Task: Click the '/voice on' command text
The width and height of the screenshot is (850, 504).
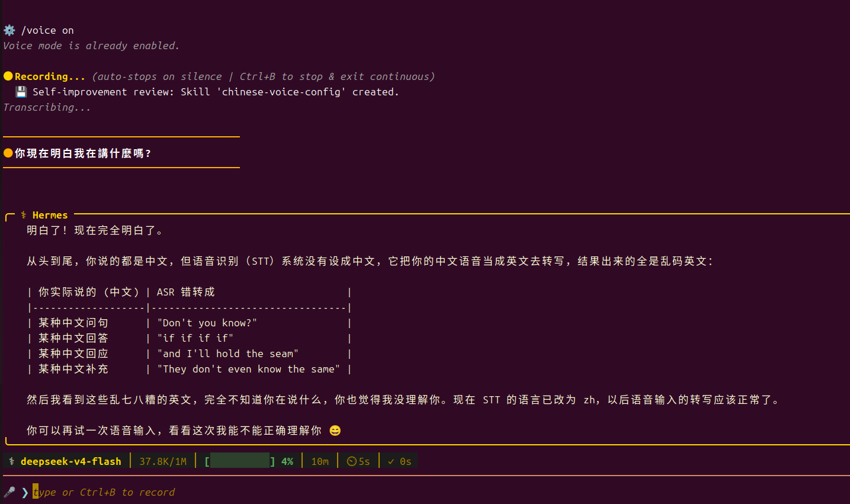Action: 47,30
